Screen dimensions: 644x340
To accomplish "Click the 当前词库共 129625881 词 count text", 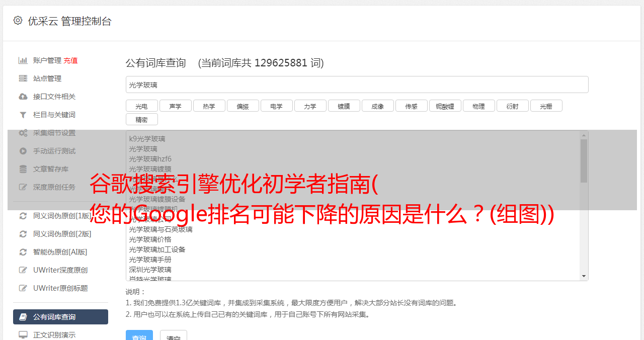I will point(261,63).
